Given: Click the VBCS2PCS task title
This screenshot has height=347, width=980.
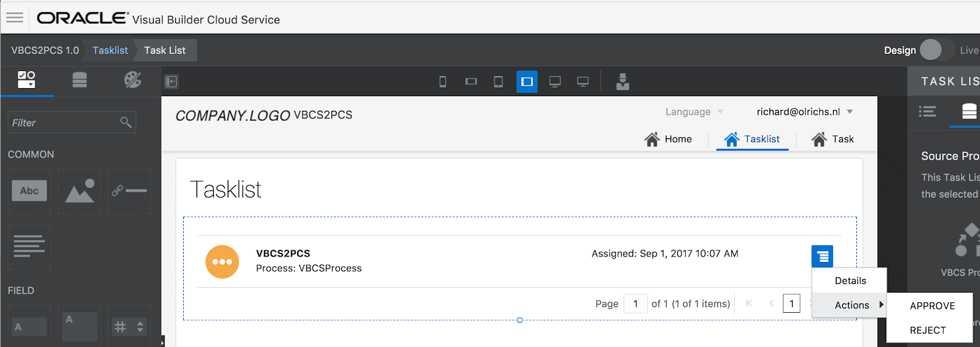Looking at the screenshot, I should click(283, 253).
